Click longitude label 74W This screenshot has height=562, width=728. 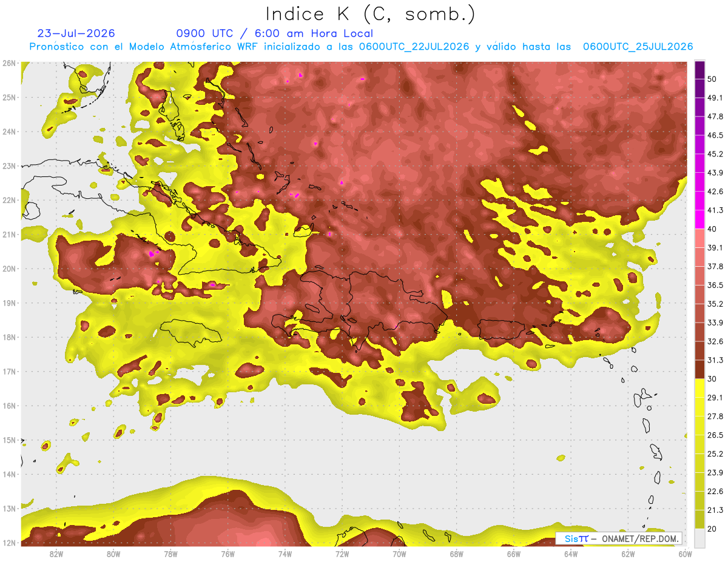pos(285,554)
